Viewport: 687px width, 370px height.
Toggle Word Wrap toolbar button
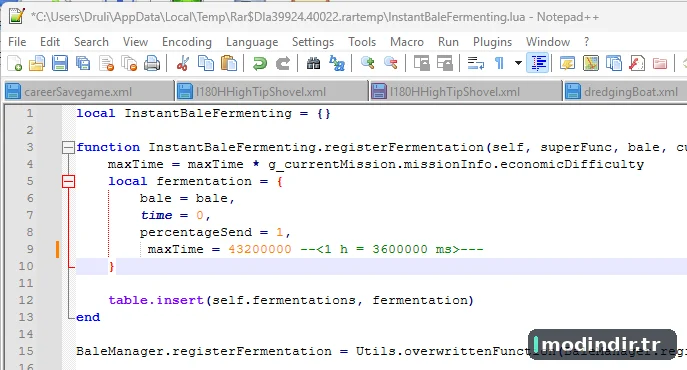point(476,63)
